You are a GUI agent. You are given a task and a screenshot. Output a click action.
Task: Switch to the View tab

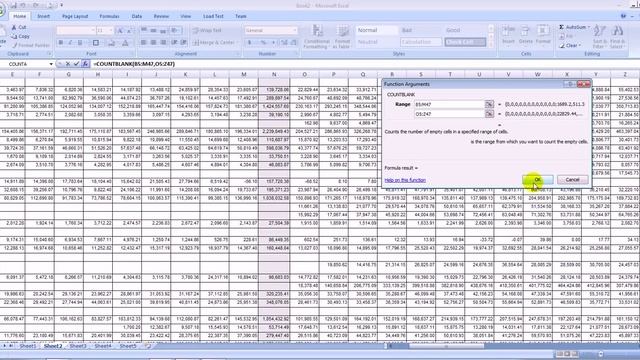pos(186,16)
